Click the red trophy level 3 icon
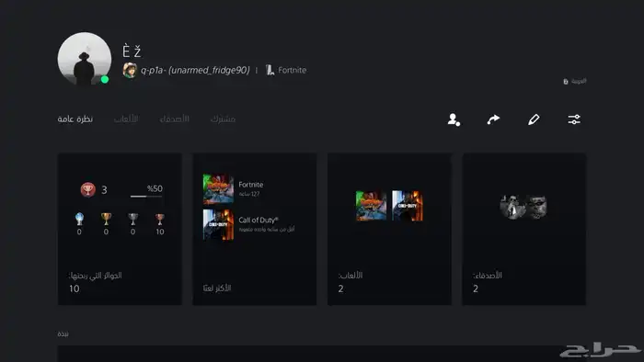The height and width of the screenshot is (362, 644). tap(88, 189)
